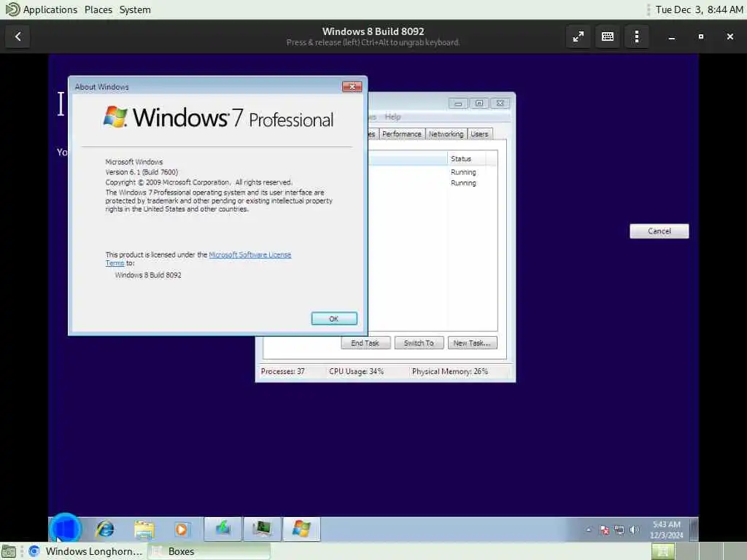Close the Task Manager window
Image resolution: width=747 pixels, height=560 pixels.
coord(500,104)
